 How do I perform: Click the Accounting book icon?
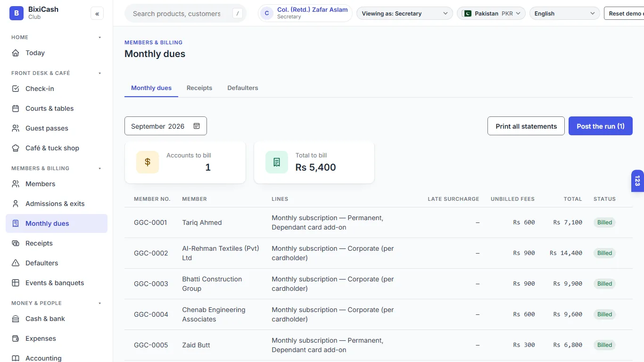(x=16, y=358)
